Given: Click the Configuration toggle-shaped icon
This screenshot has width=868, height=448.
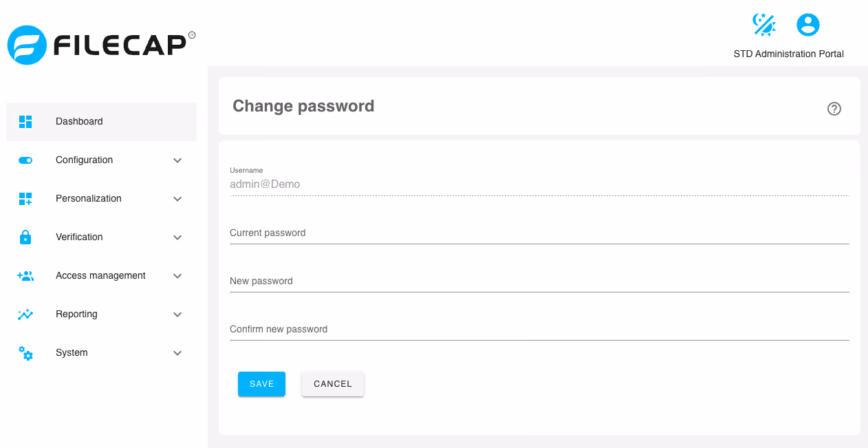Looking at the screenshot, I should point(25,160).
